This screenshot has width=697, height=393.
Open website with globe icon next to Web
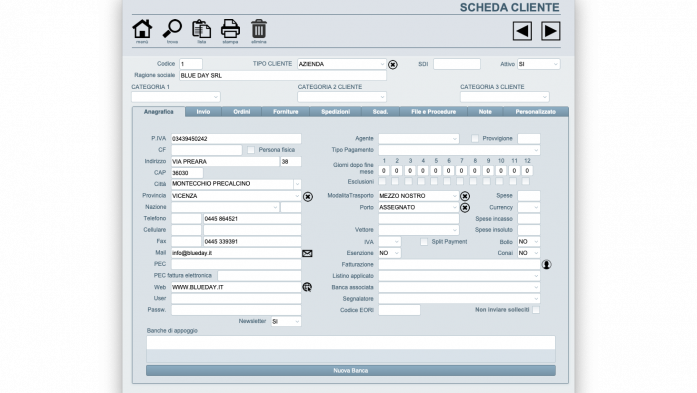click(x=307, y=287)
